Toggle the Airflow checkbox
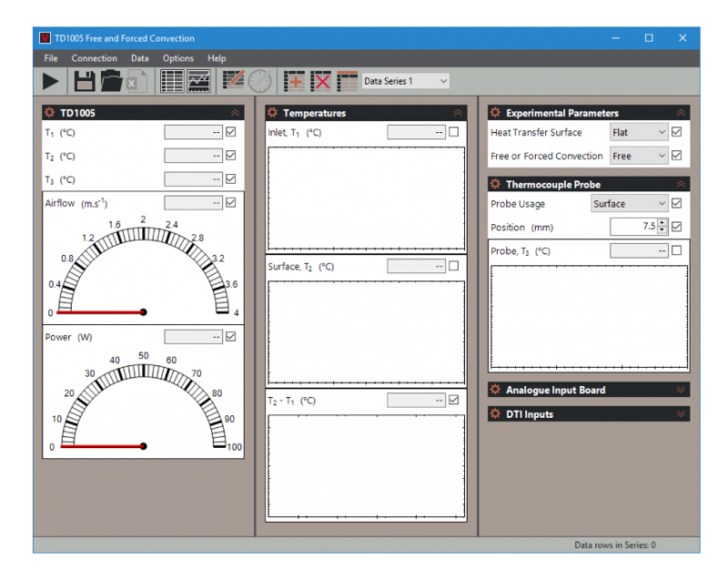Screen dimensions: 728x570 [x=231, y=202]
